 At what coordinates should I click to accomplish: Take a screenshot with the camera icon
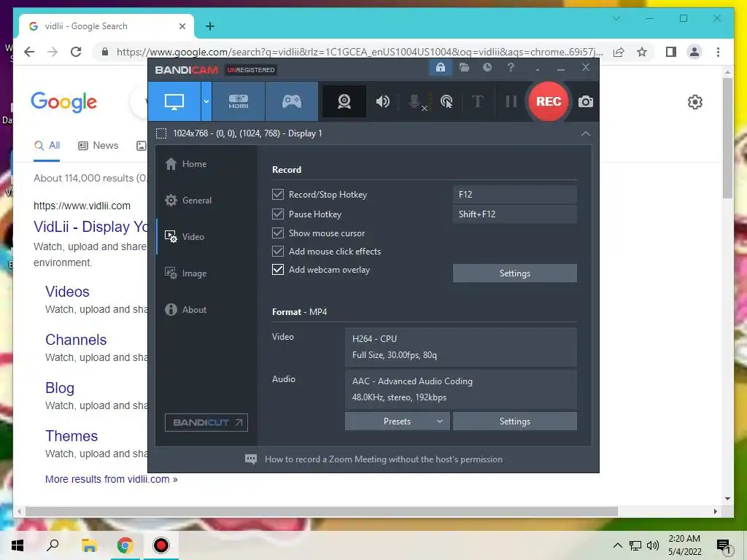(586, 101)
